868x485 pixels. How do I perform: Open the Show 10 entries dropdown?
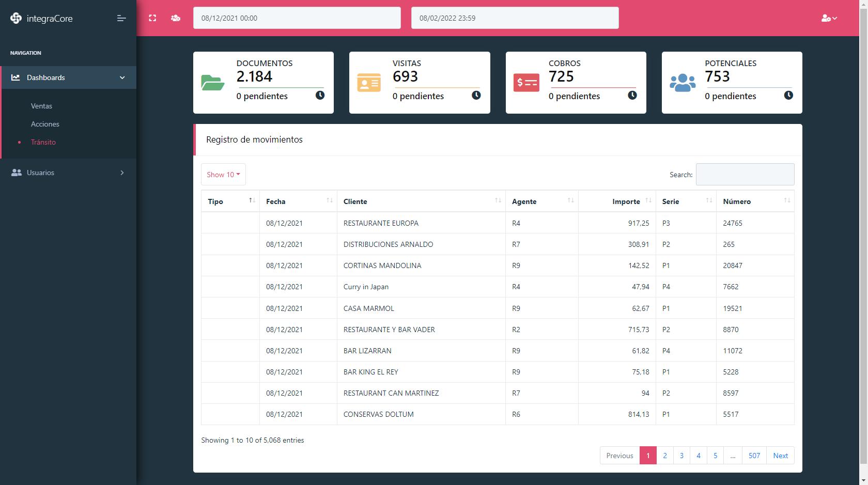(223, 175)
